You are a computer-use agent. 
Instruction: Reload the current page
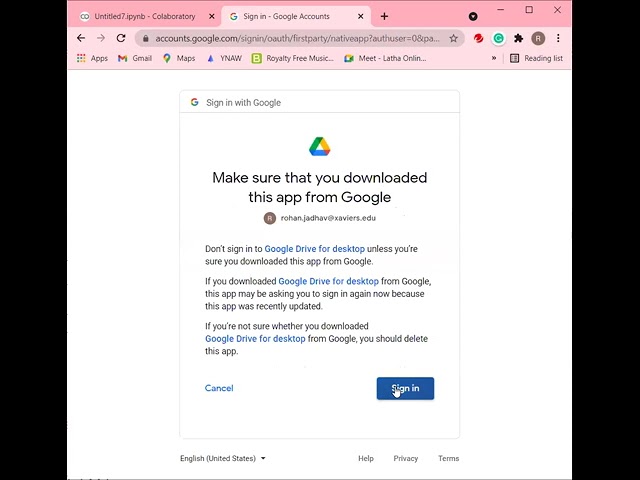tap(121, 38)
